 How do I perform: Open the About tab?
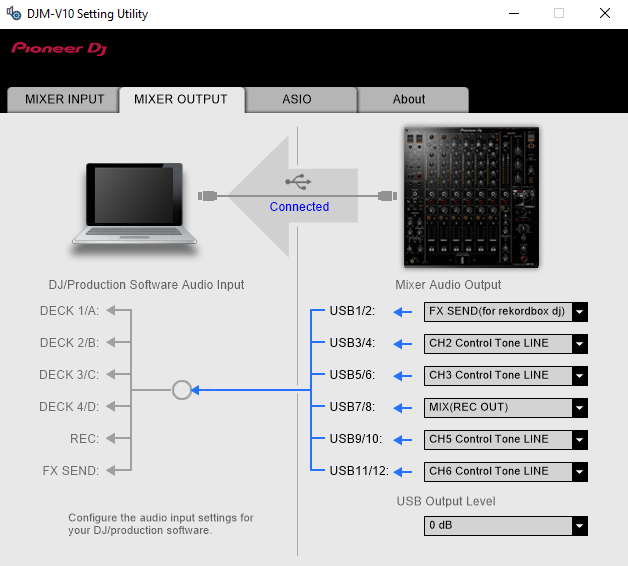click(x=412, y=99)
